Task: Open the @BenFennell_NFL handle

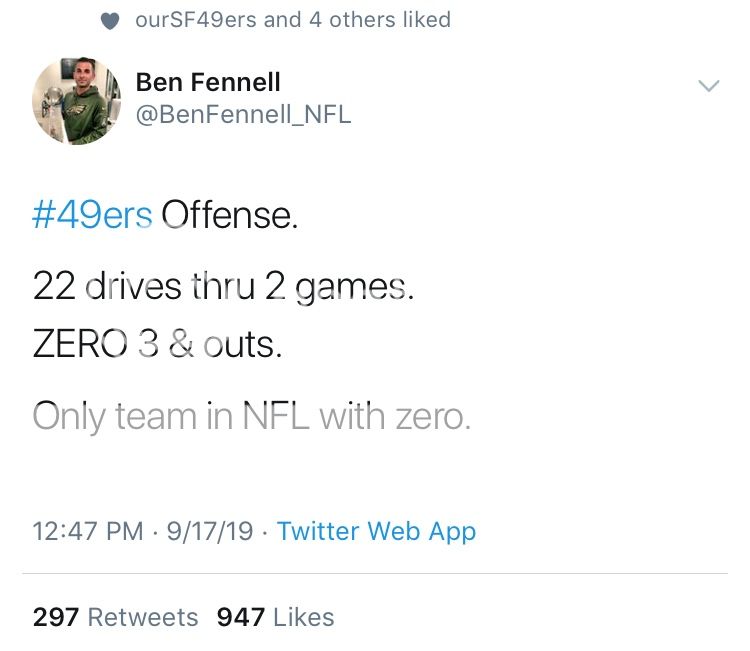Action: (243, 114)
